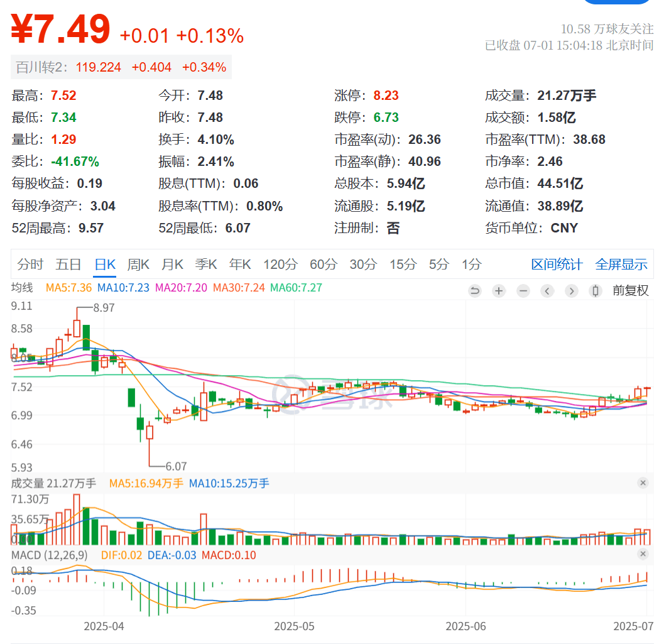
Task: Click the volume MA10:15.25万手 label
Action: click(229, 483)
